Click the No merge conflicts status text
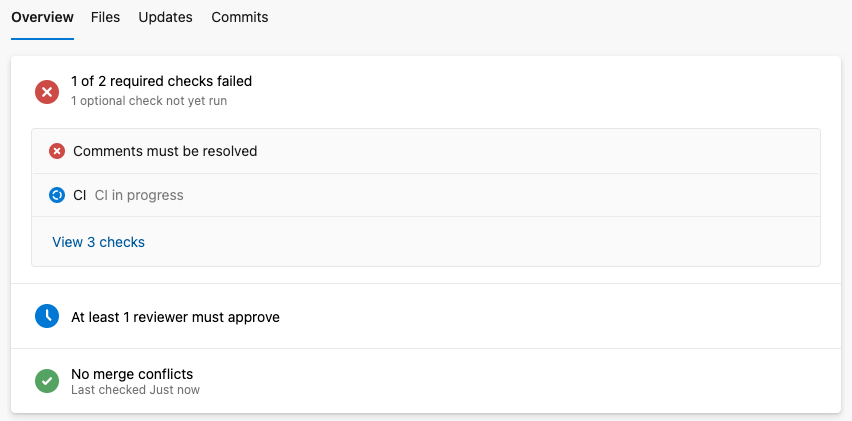 [x=132, y=374]
